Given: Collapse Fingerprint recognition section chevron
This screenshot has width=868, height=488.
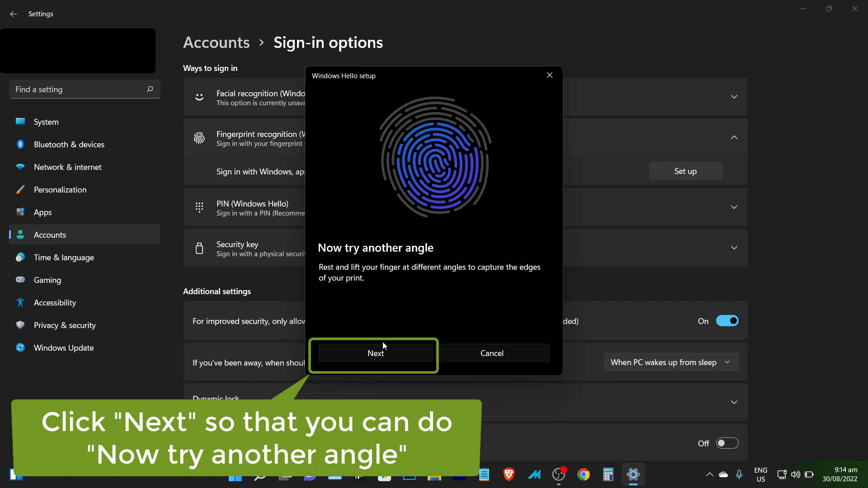Looking at the screenshot, I should pos(734,137).
